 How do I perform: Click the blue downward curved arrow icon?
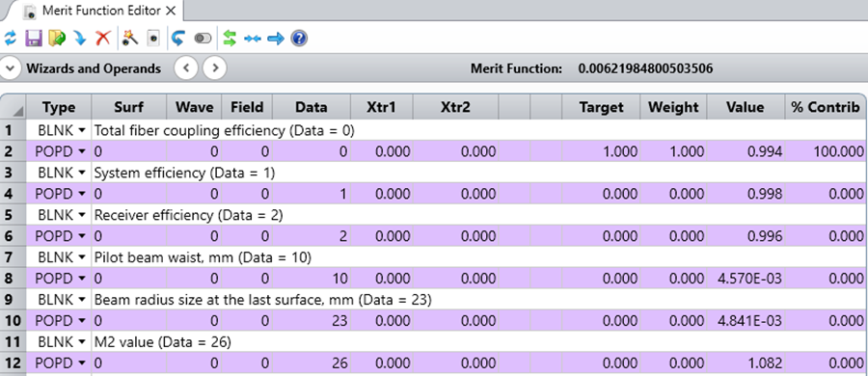[80, 39]
